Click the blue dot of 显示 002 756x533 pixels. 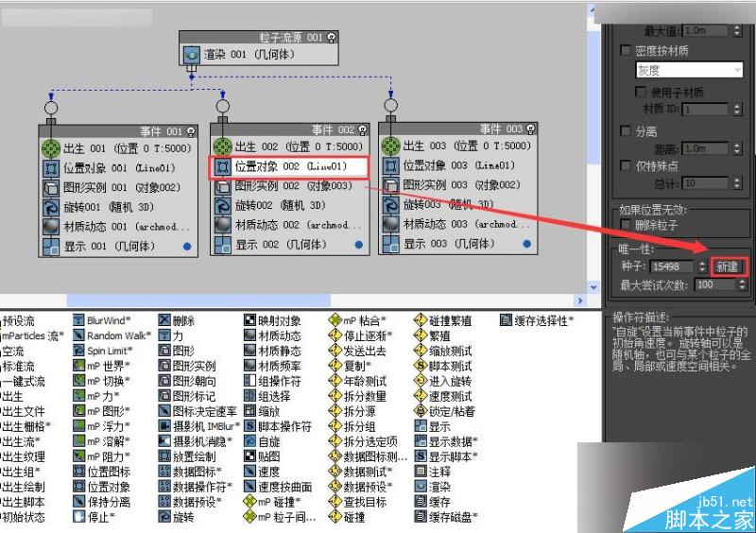(x=359, y=245)
